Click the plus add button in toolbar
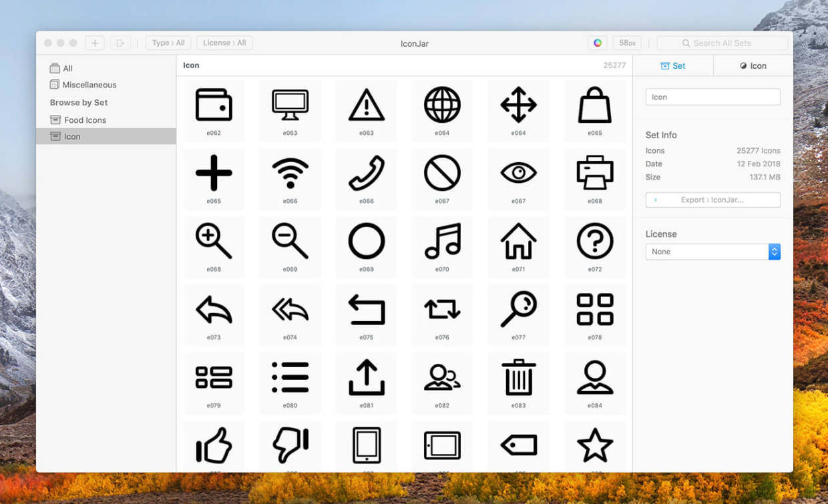The height and width of the screenshot is (504, 828). [x=95, y=43]
